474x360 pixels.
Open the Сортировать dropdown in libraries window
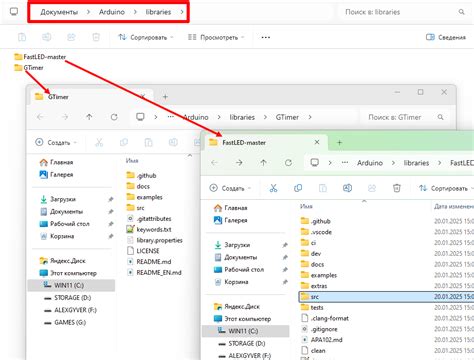click(x=146, y=37)
